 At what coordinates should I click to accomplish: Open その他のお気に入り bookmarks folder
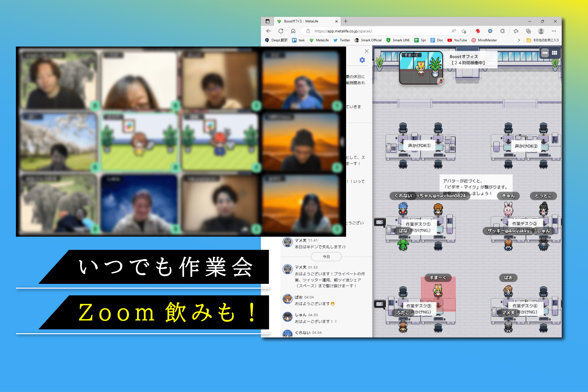[543, 40]
